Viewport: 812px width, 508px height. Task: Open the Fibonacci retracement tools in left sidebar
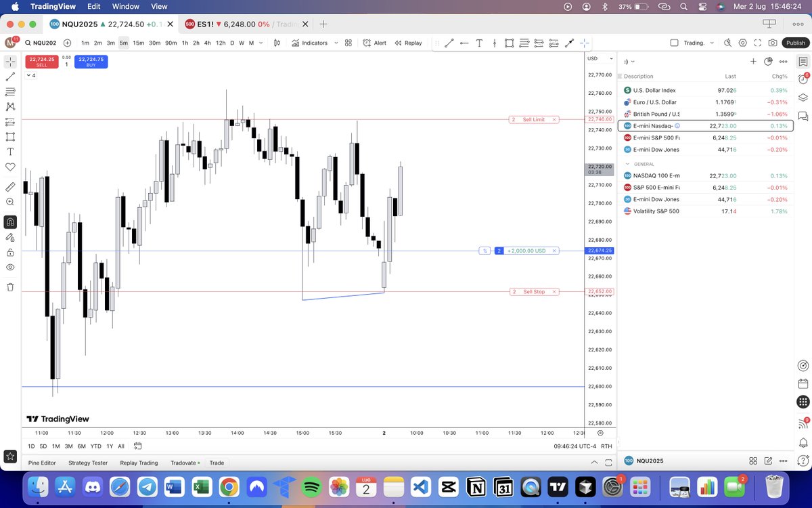[10, 91]
